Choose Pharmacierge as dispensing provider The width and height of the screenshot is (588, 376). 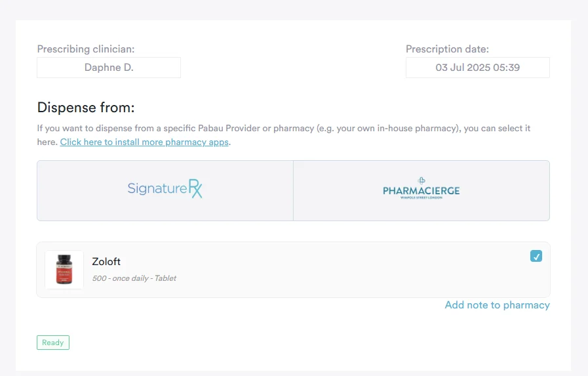(x=421, y=190)
